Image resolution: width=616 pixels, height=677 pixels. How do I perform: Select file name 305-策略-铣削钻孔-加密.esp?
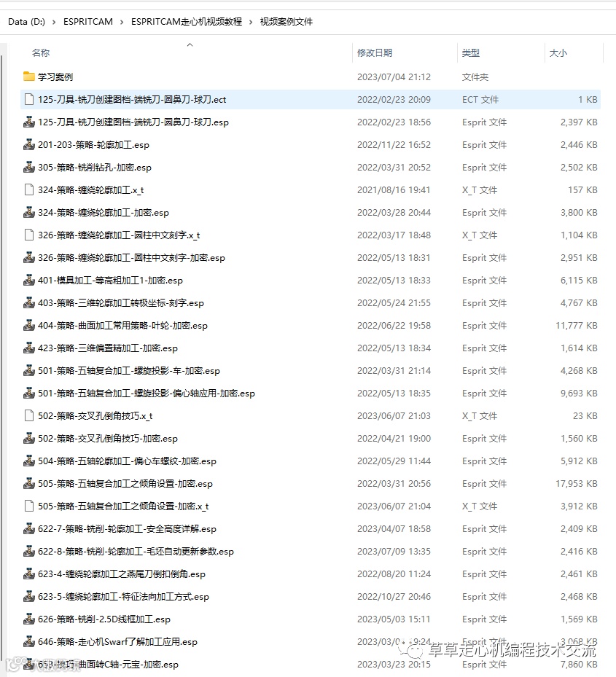(x=95, y=167)
